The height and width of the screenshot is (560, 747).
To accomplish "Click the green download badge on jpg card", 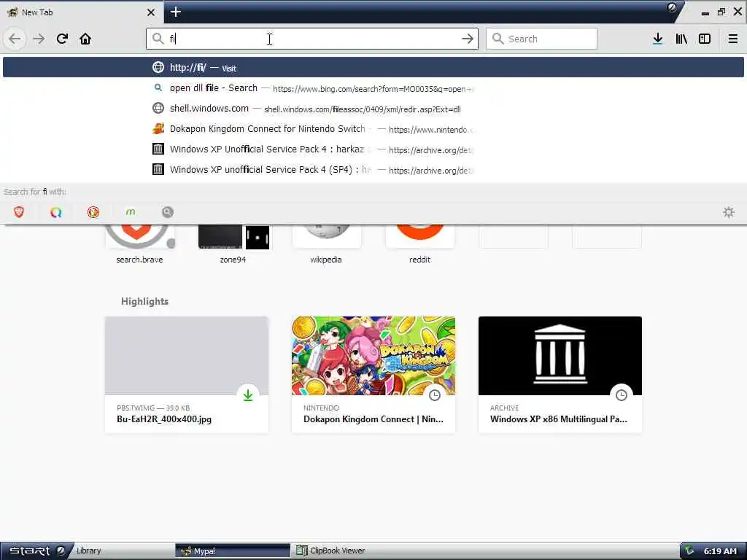I will 248,394.
